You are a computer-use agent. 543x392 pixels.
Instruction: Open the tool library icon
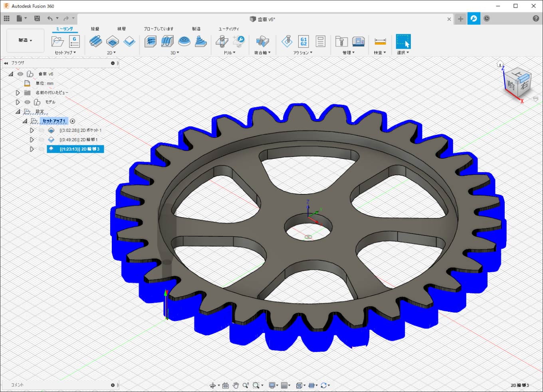tap(341, 41)
